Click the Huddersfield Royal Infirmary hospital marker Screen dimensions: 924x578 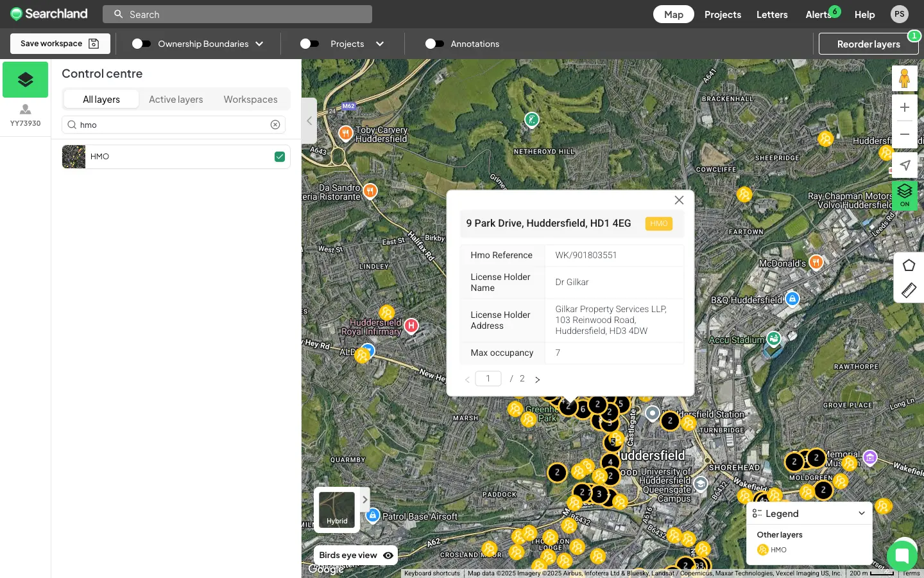[411, 326]
